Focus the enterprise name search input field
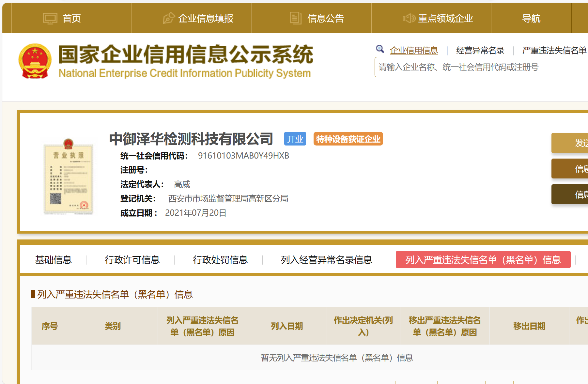 click(481, 67)
